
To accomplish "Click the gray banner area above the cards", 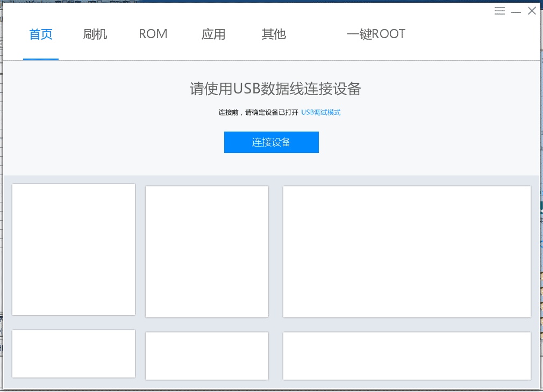I will [271, 166].
